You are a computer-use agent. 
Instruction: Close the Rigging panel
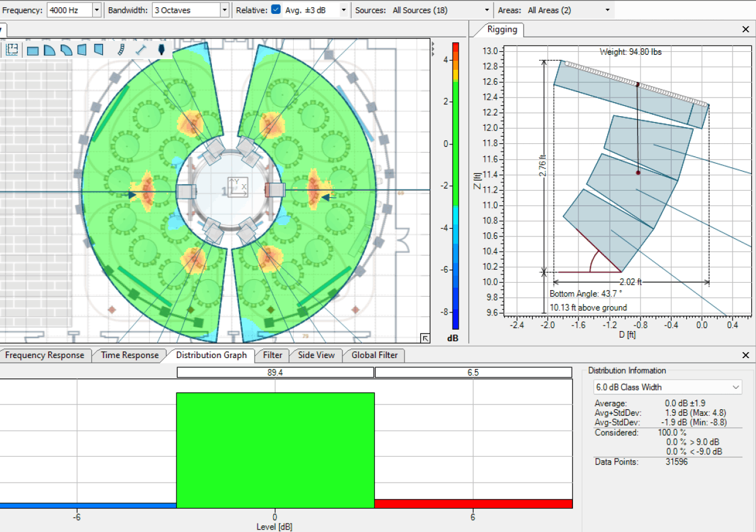[745, 29]
